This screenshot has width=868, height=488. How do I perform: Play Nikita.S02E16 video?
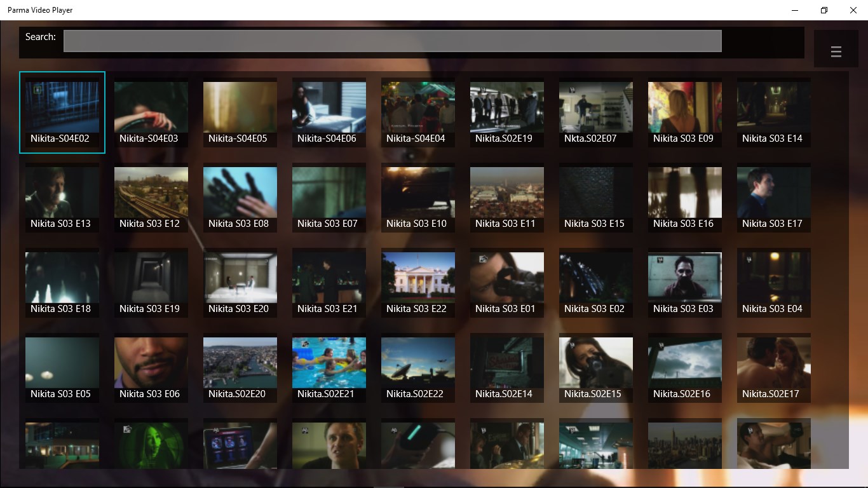pyautogui.click(x=685, y=368)
